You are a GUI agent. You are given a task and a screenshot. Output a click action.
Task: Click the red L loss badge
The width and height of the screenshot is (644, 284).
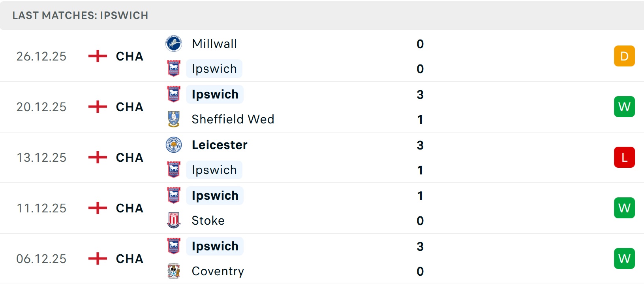click(624, 157)
